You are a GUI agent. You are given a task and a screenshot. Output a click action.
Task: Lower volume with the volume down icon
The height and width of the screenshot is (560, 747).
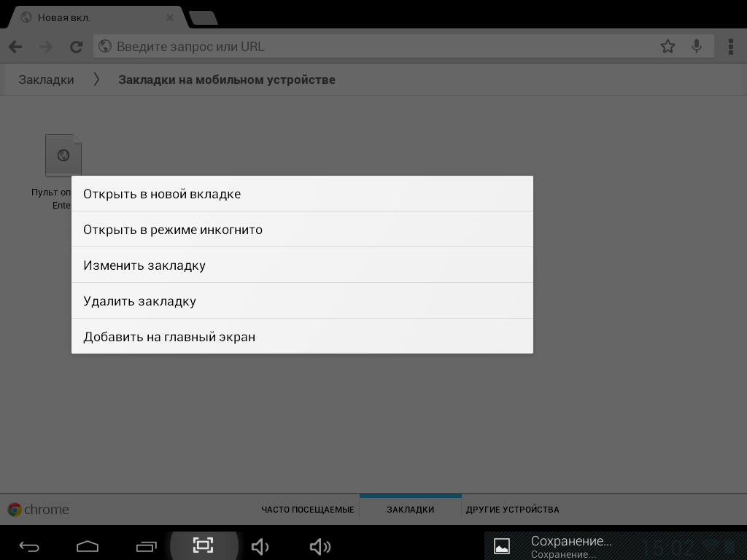tap(260, 546)
